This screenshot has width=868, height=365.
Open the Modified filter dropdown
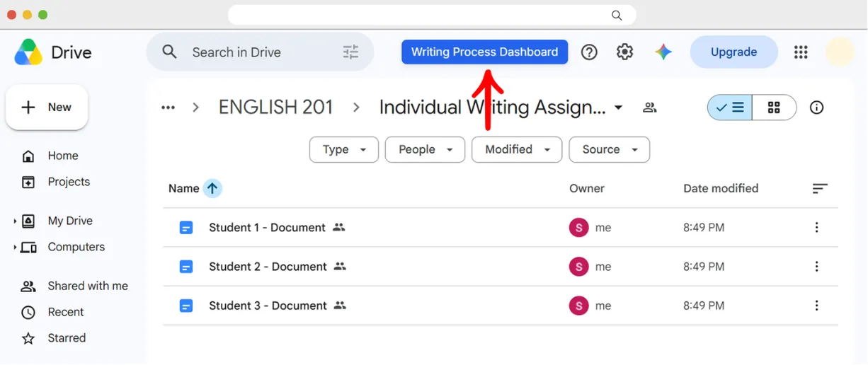pos(517,149)
